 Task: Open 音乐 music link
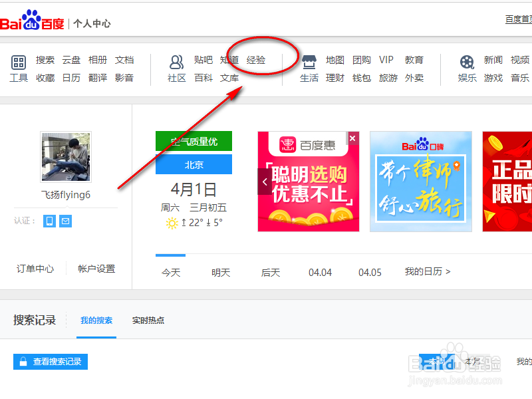point(520,78)
